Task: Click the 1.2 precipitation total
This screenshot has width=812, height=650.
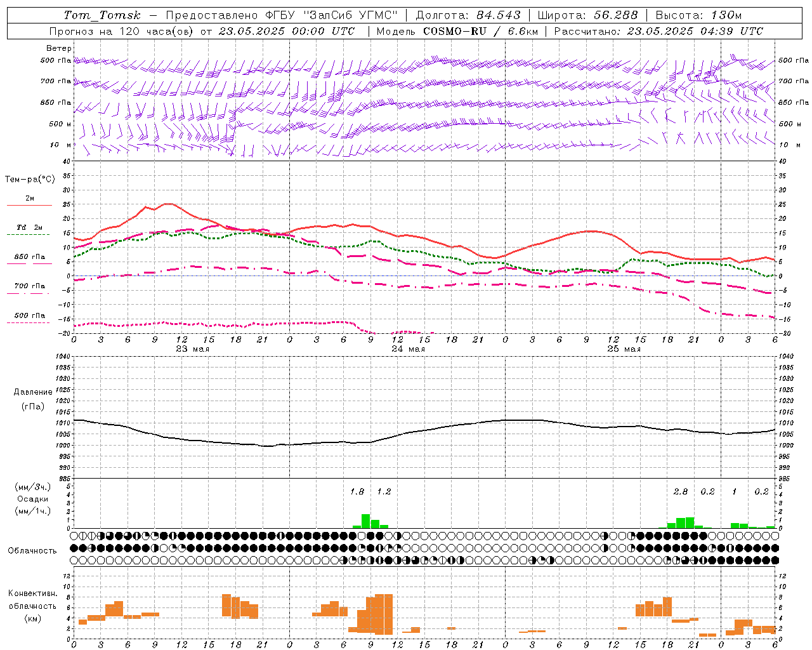Action: tap(384, 491)
